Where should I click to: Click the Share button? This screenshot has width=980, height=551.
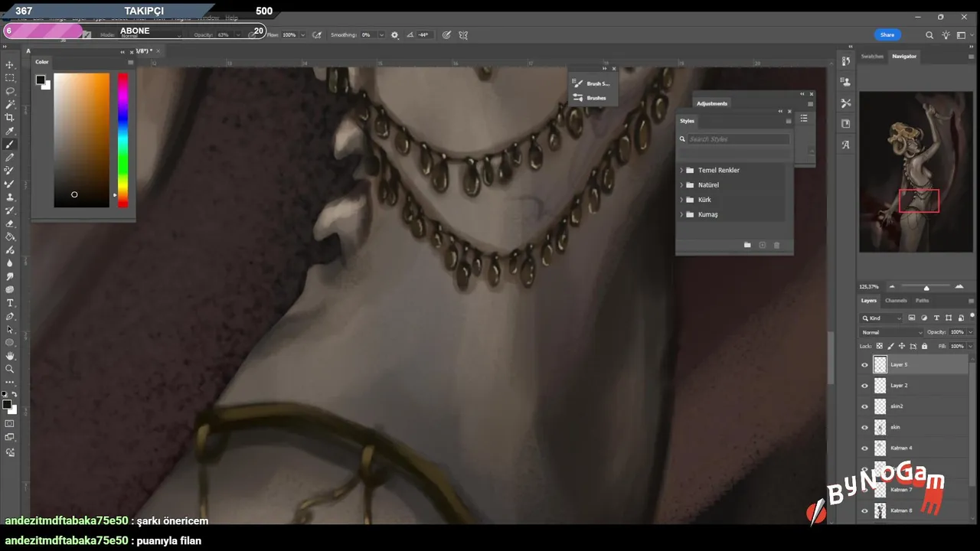coord(887,34)
